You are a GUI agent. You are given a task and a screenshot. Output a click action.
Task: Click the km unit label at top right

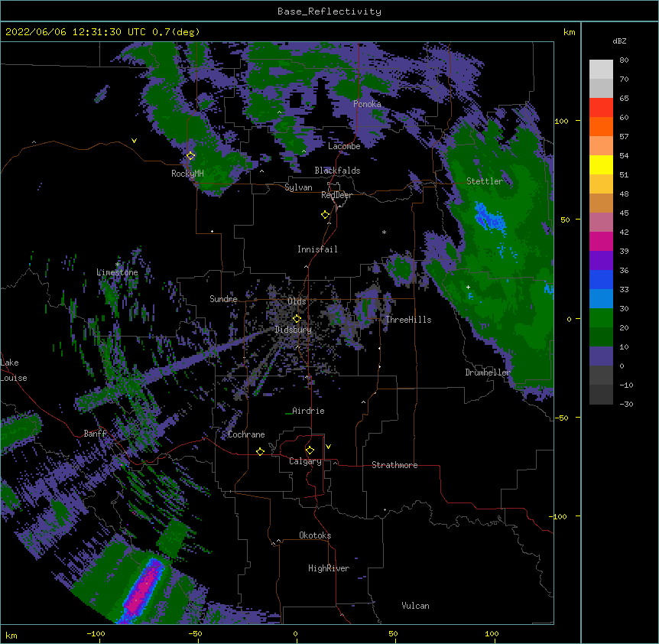570,32
